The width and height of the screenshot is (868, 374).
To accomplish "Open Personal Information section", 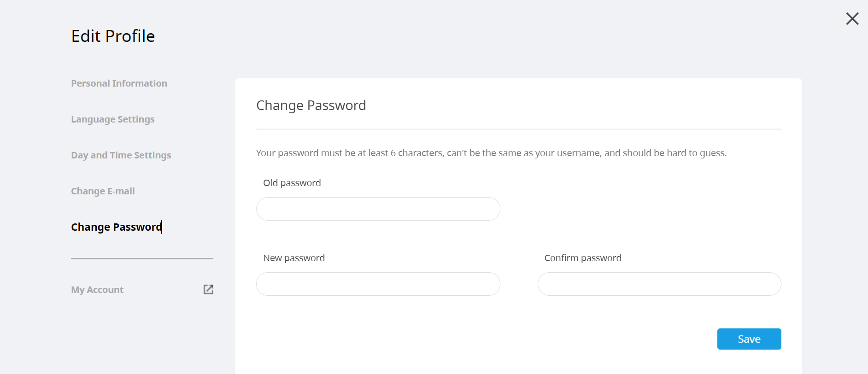I will point(119,83).
